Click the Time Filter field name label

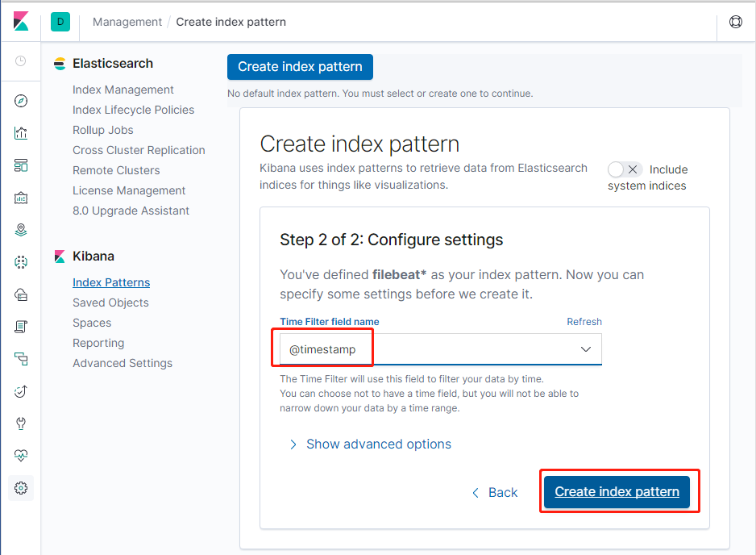pos(330,322)
